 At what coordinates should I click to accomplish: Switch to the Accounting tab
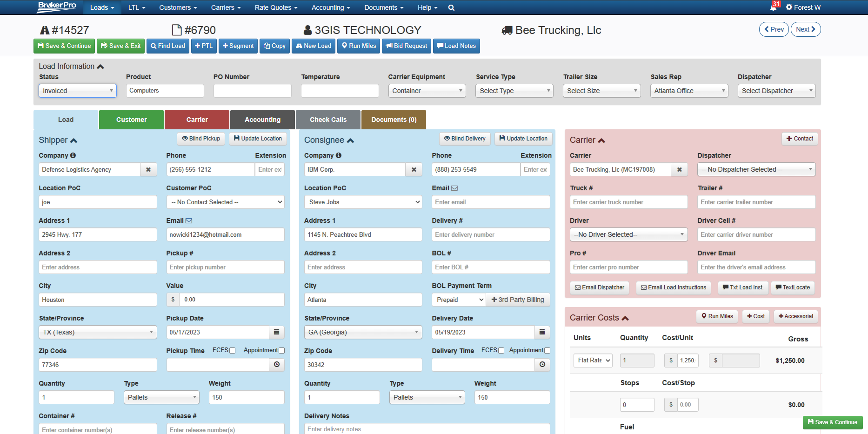tap(262, 120)
